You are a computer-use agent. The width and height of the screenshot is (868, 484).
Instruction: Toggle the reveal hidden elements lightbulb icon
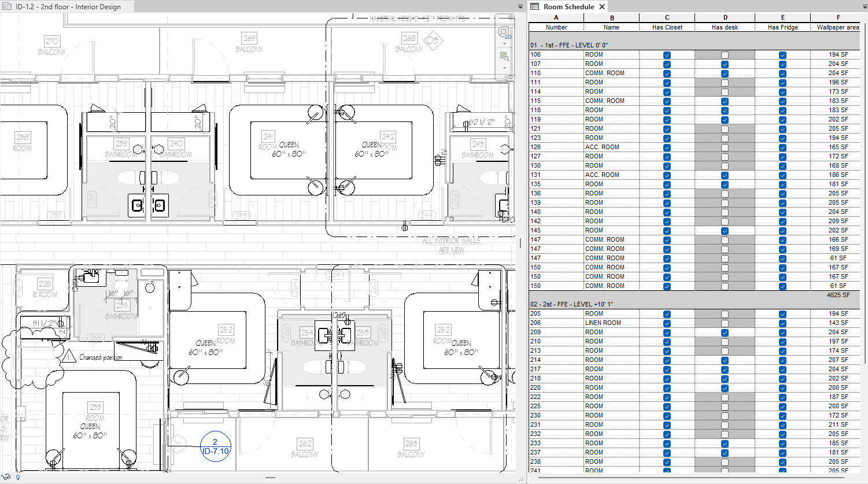[18, 478]
